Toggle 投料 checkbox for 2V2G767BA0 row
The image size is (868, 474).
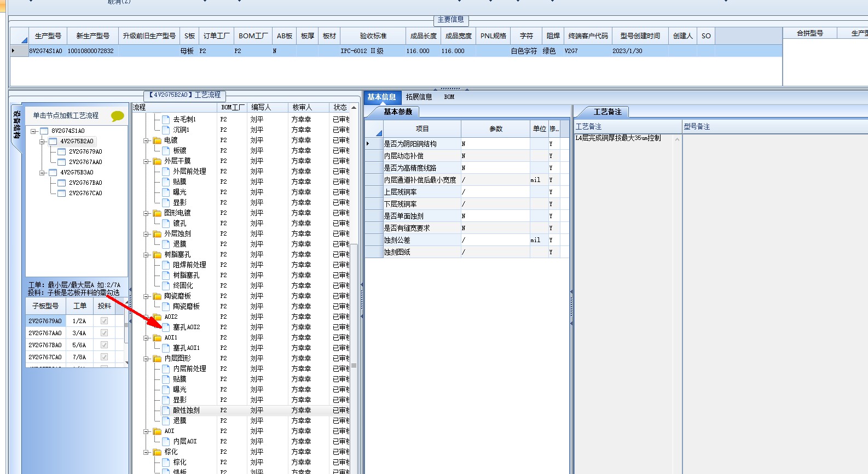(104, 345)
